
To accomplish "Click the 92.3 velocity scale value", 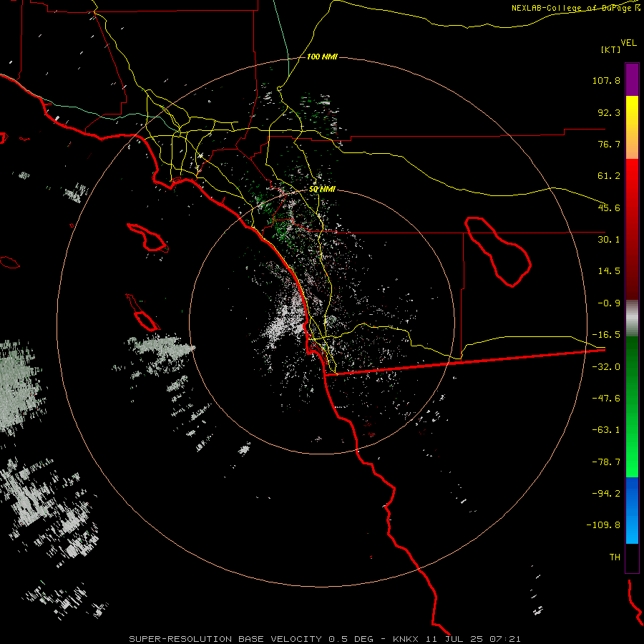I will [x=609, y=112].
